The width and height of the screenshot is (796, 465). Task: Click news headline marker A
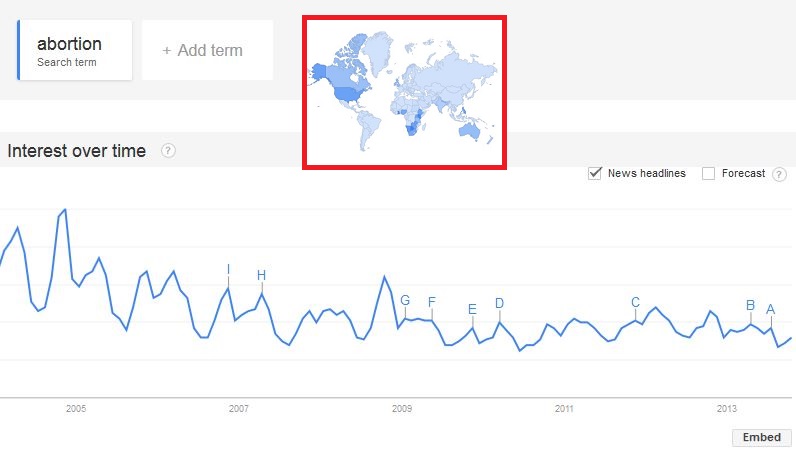[771, 309]
